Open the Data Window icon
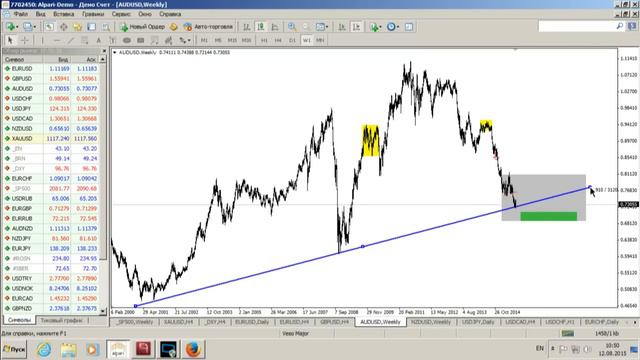This screenshot has width=640, height=360. click(x=64, y=27)
